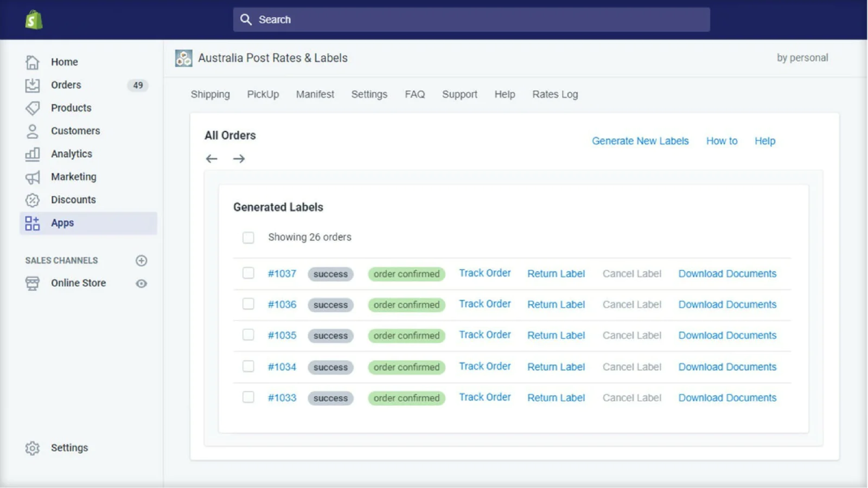This screenshot has width=868, height=488.
Task: Open Marketing via its megaphone icon
Action: 33,177
